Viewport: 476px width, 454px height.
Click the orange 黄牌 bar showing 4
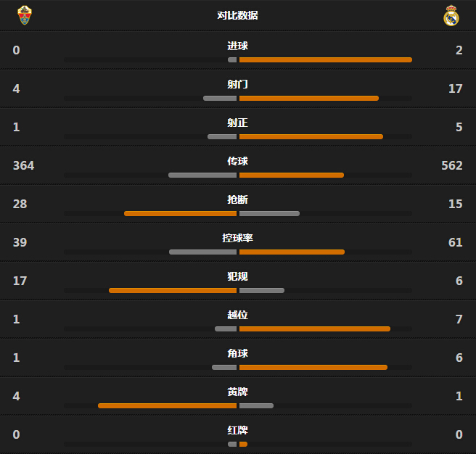pos(168,405)
